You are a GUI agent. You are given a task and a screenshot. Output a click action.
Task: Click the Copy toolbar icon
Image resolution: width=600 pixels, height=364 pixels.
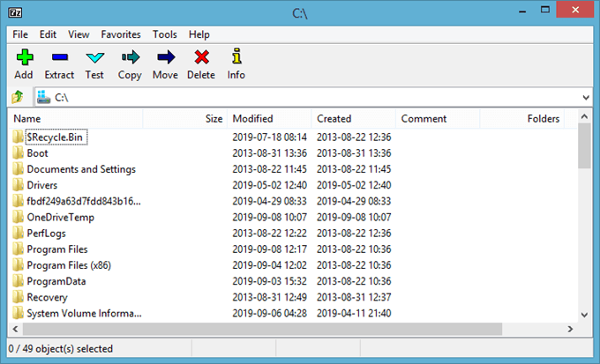[x=131, y=57]
